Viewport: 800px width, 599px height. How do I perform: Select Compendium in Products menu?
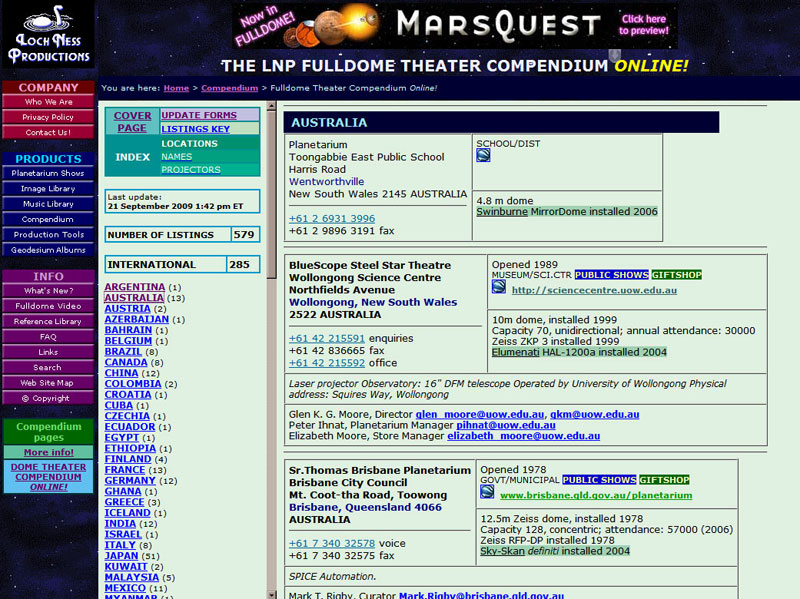click(48, 219)
